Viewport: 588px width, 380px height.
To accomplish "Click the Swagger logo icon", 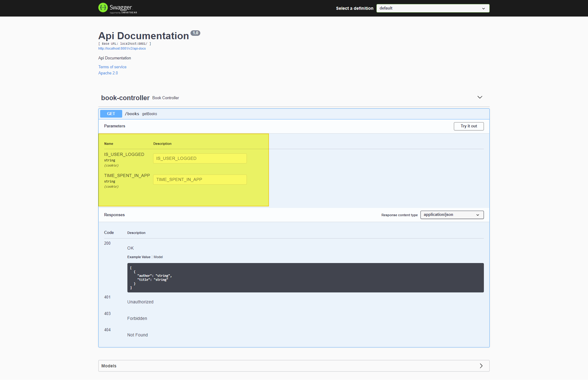I will click(103, 8).
